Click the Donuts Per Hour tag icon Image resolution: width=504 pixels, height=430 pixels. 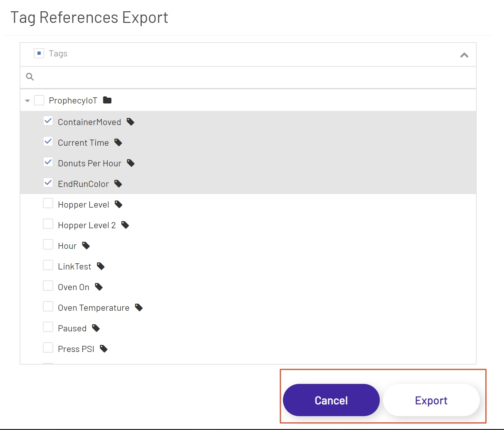(x=131, y=163)
